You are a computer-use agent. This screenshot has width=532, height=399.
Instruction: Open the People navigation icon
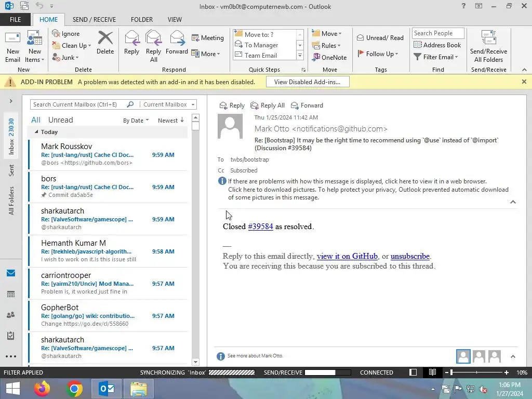coord(11,315)
